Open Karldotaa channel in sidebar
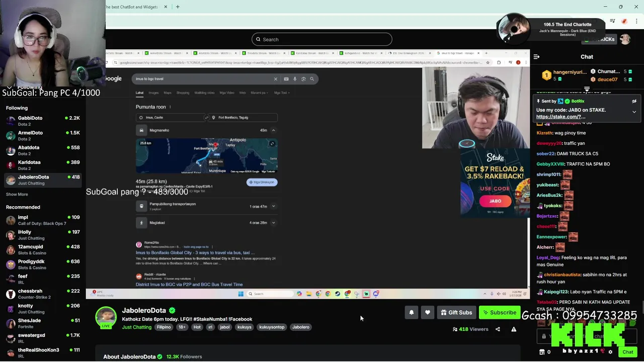 (43, 165)
